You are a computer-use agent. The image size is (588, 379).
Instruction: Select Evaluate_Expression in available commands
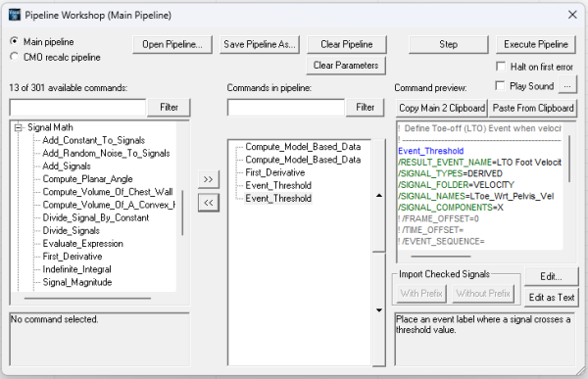tap(83, 243)
